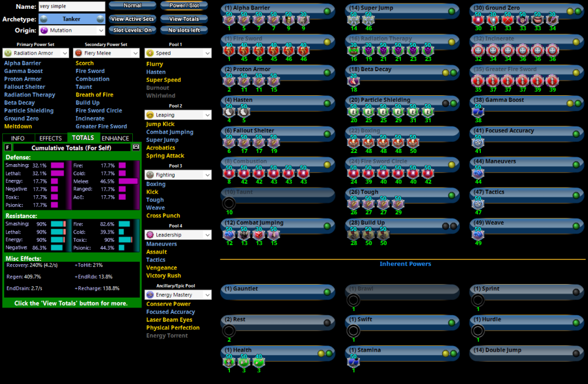The image size is (588, 384).
Task: Toggle the Super Jump power indicator
Action: click(x=452, y=11)
